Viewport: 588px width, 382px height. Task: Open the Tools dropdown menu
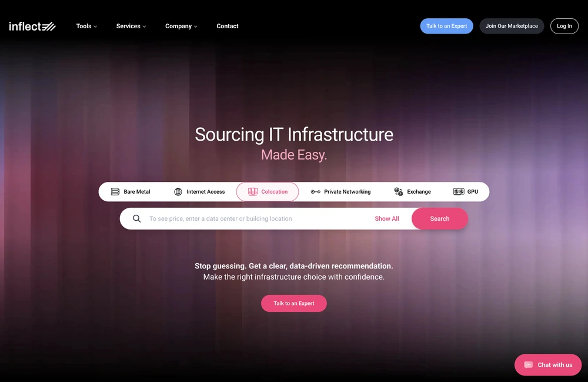(86, 26)
